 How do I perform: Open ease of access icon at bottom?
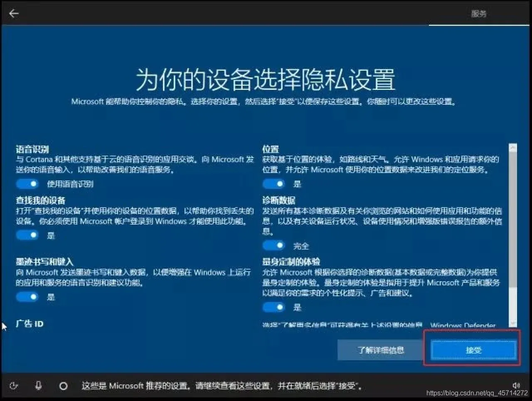pos(14,386)
